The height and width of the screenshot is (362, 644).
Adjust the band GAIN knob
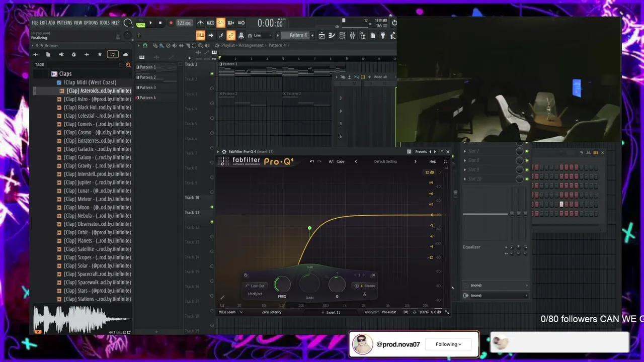[309, 285]
